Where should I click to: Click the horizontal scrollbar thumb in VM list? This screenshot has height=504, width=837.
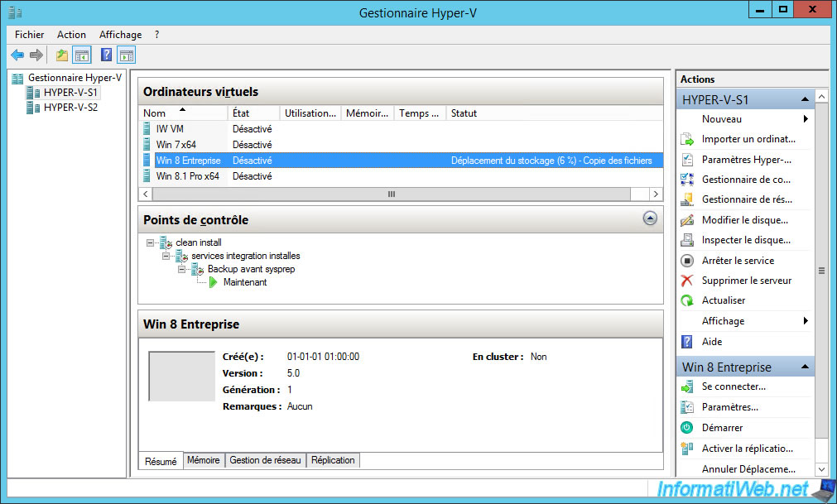pos(392,194)
